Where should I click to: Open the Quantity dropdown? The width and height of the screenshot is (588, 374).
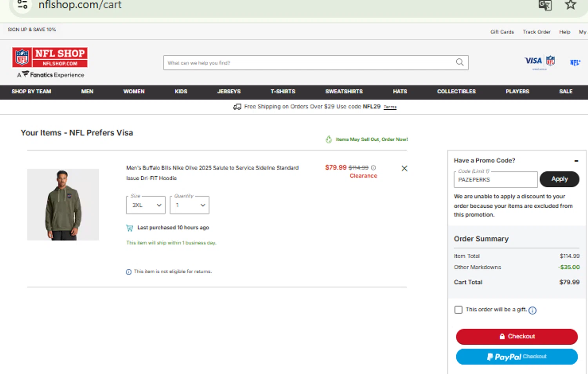pos(189,205)
